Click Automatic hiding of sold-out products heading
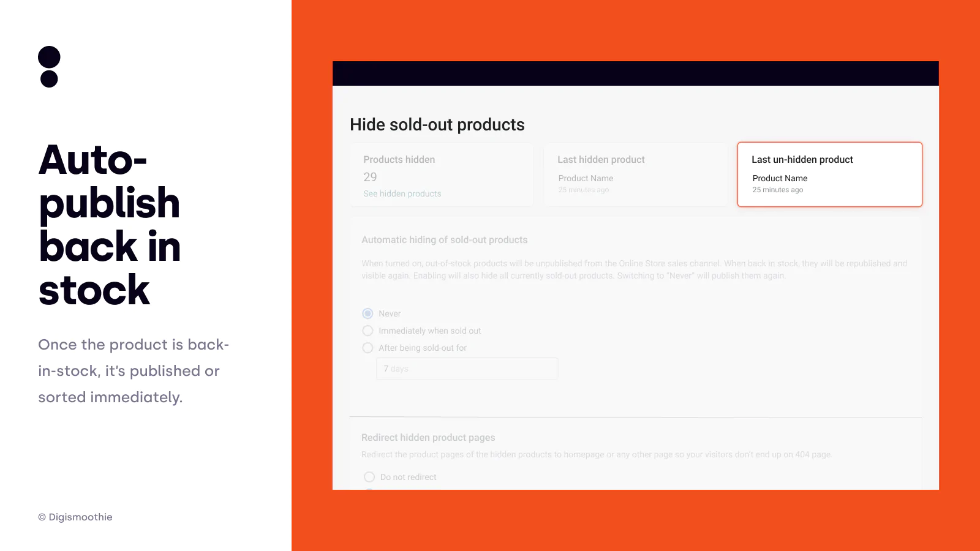This screenshot has height=551, width=980. coord(444,240)
